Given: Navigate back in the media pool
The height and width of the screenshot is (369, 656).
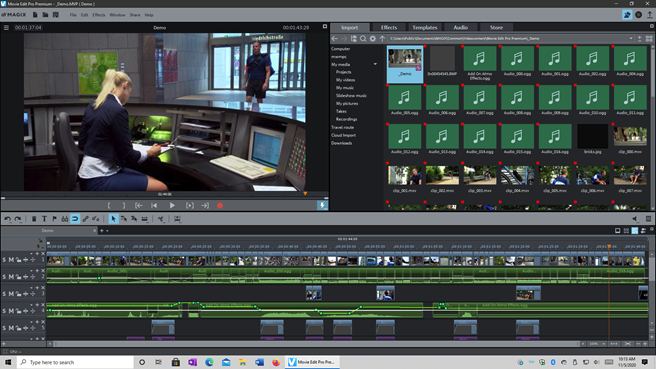Looking at the screenshot, I should 334,38.
